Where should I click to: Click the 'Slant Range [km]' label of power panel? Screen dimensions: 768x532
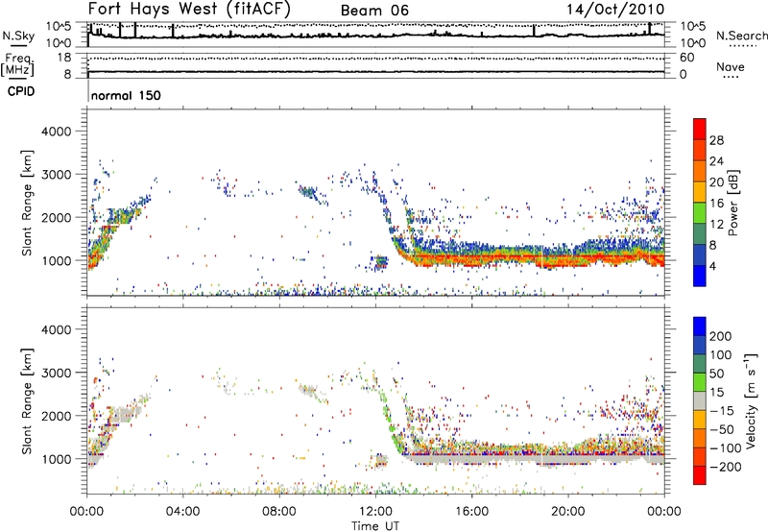coord(27,203)
